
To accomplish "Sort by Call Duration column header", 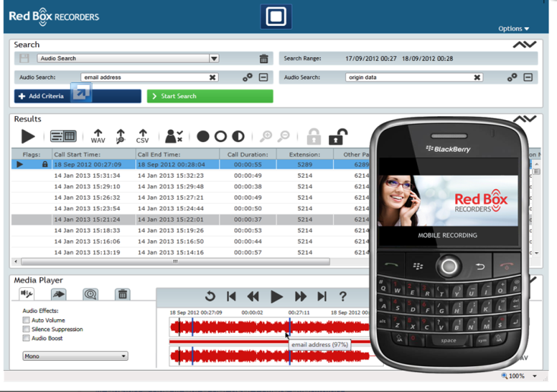I will [248, 154].
